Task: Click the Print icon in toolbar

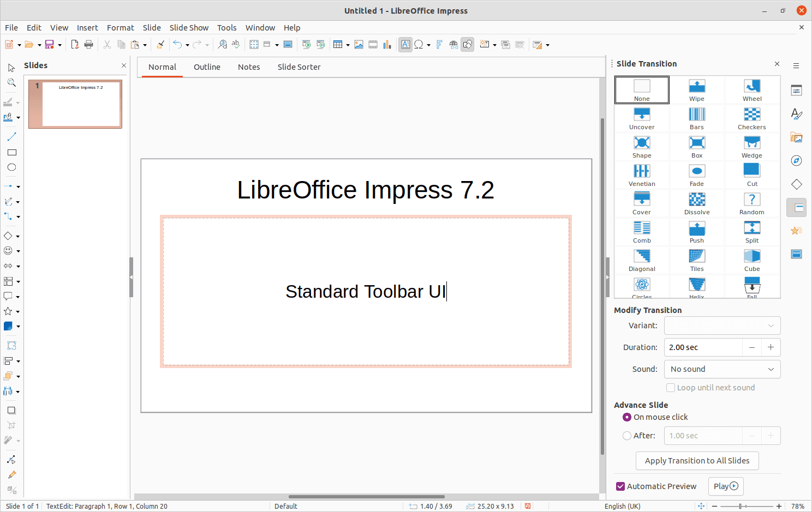Action: coord(89,45)
